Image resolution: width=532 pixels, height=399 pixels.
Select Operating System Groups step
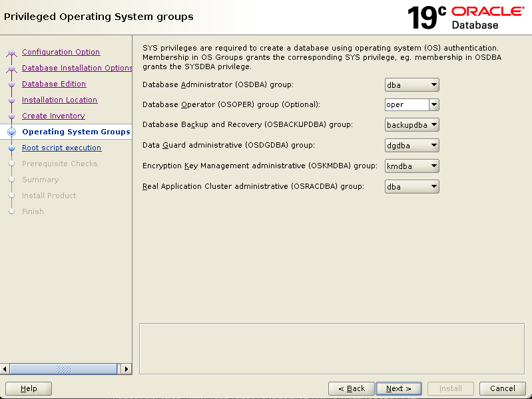point(76,132)
